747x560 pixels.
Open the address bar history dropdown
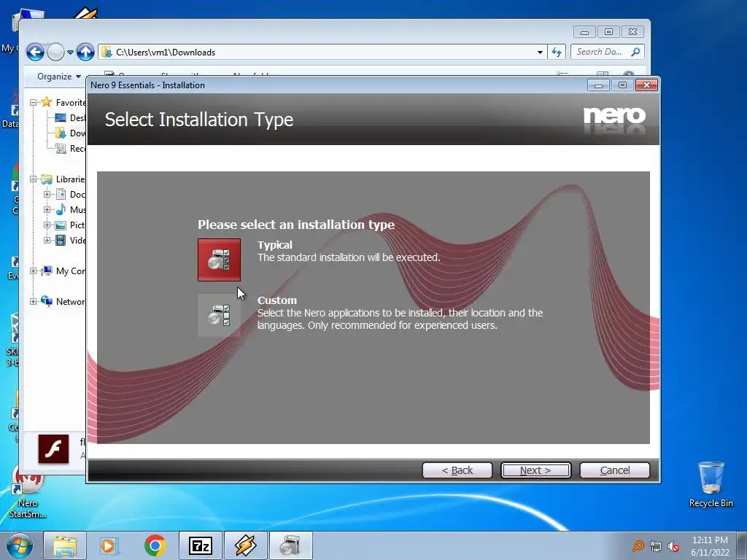coord(540,52)
